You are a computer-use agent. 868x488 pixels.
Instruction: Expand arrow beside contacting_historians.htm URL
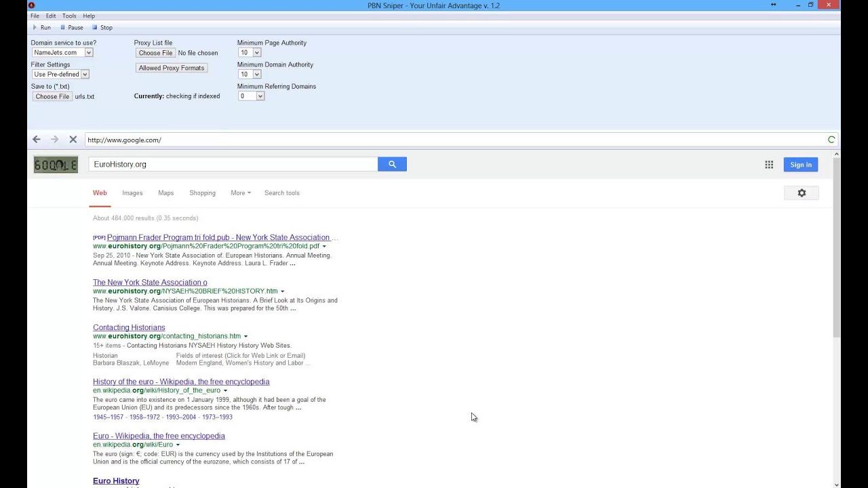tap(245, 336)
